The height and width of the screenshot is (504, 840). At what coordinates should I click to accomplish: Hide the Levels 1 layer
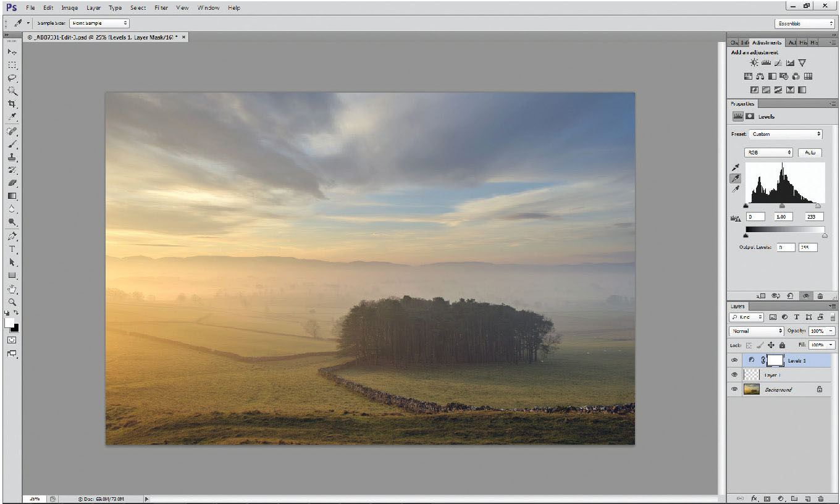click(x=734, y=360)
